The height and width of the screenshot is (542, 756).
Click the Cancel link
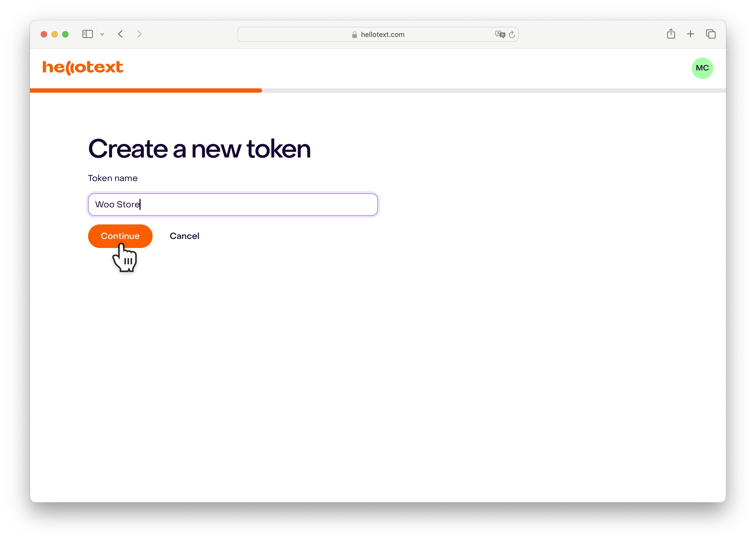(x=184, y=236)
